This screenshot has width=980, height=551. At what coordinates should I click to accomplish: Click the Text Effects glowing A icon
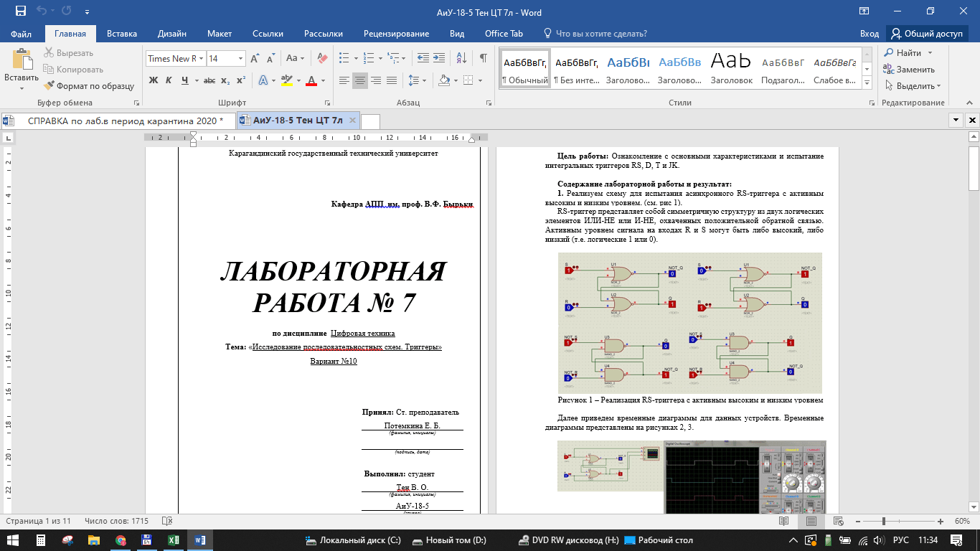(x=263, y=80)
